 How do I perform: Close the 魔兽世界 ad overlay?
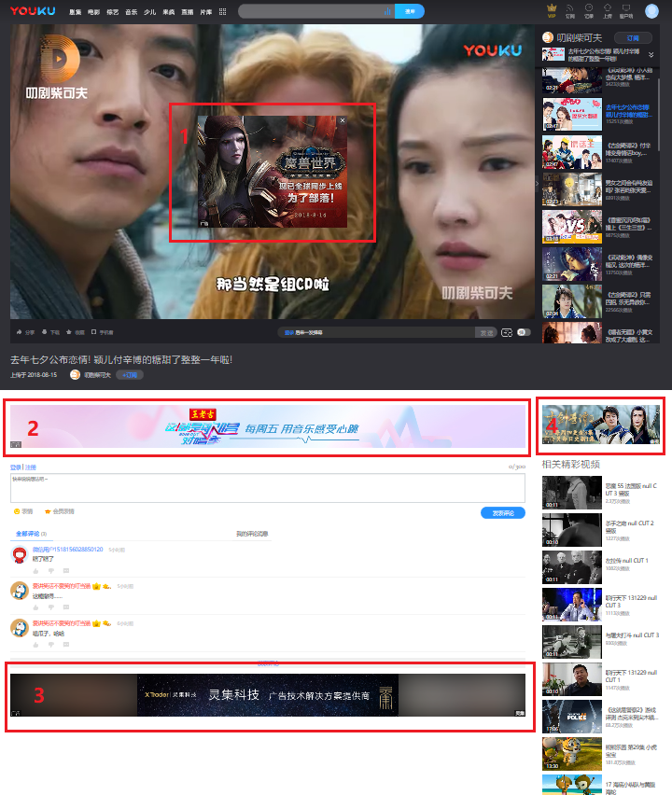(343, 120)
